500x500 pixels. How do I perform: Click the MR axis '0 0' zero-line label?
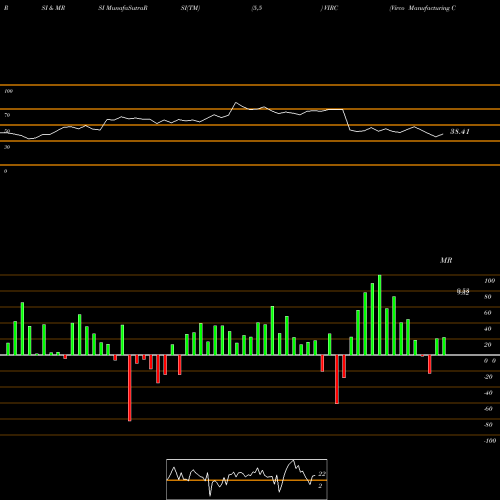[490, 361]
